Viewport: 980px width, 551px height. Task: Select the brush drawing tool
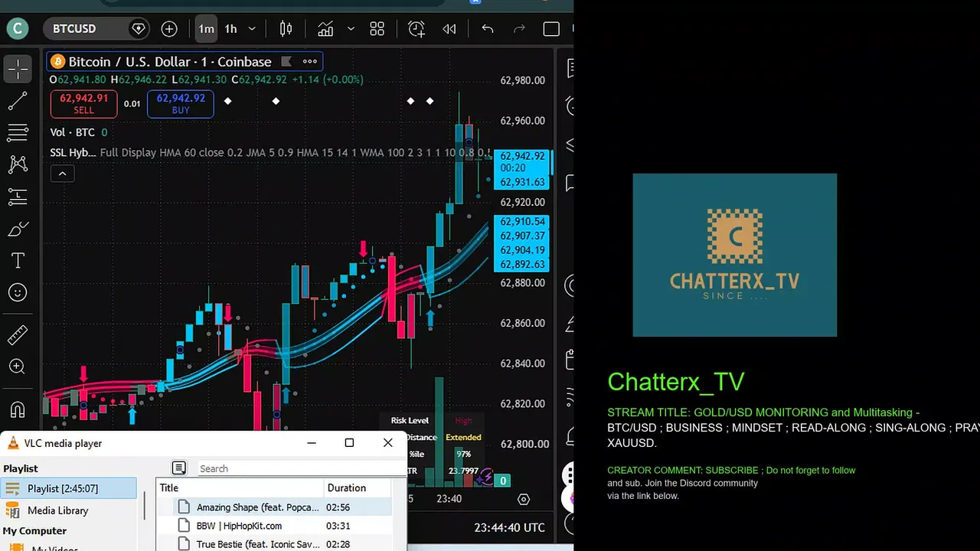[18, 229]
